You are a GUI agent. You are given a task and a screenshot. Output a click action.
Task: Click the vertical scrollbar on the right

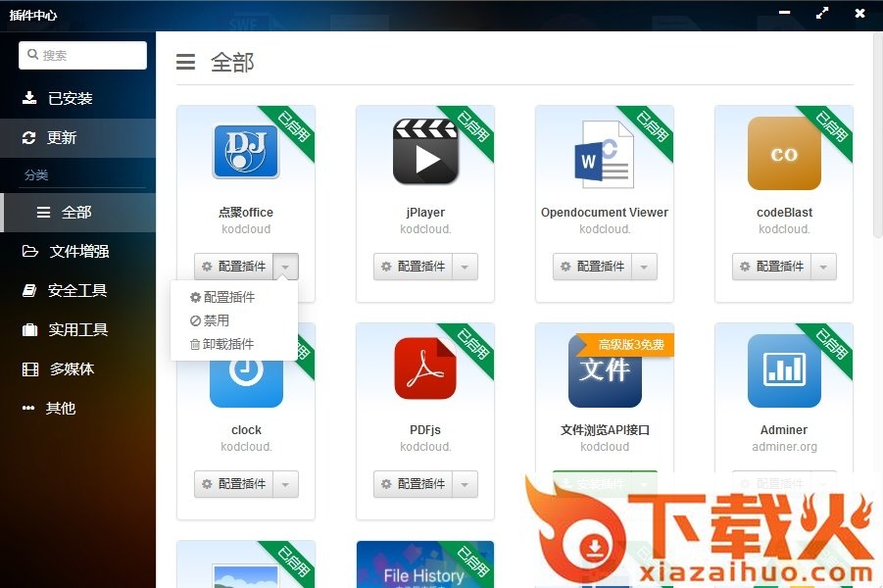878,135
